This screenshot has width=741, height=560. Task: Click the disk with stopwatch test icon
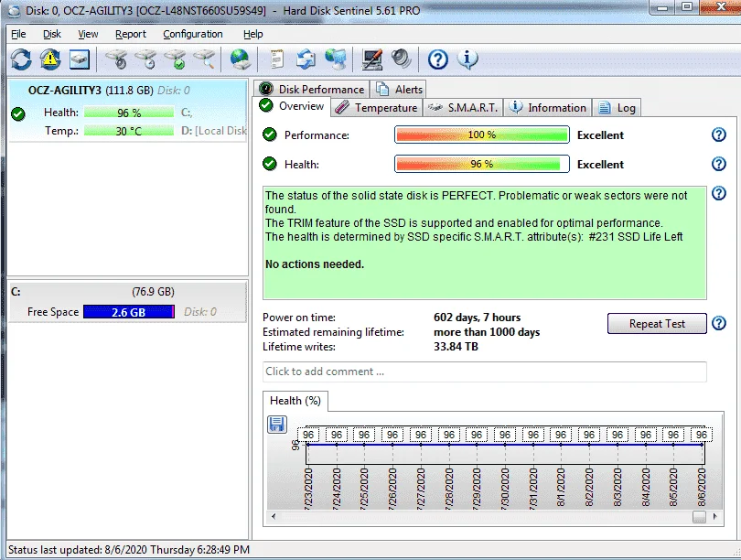(146, 59)
